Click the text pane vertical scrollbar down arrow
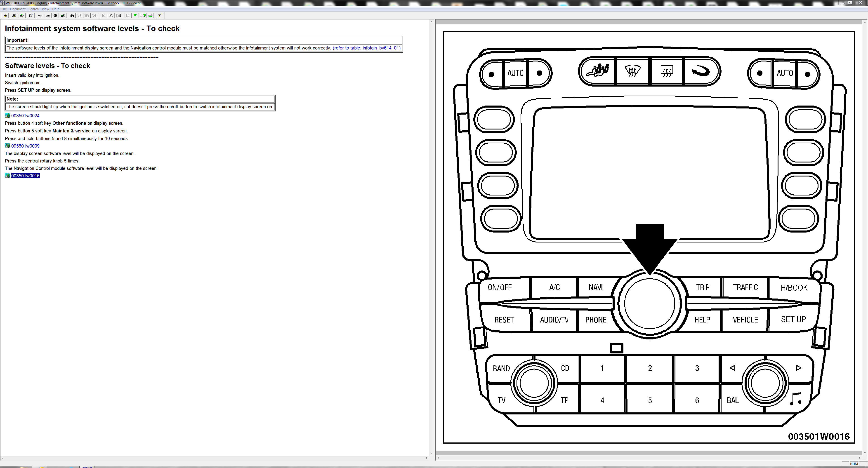 pyautogui.click(x=431, y=454)
